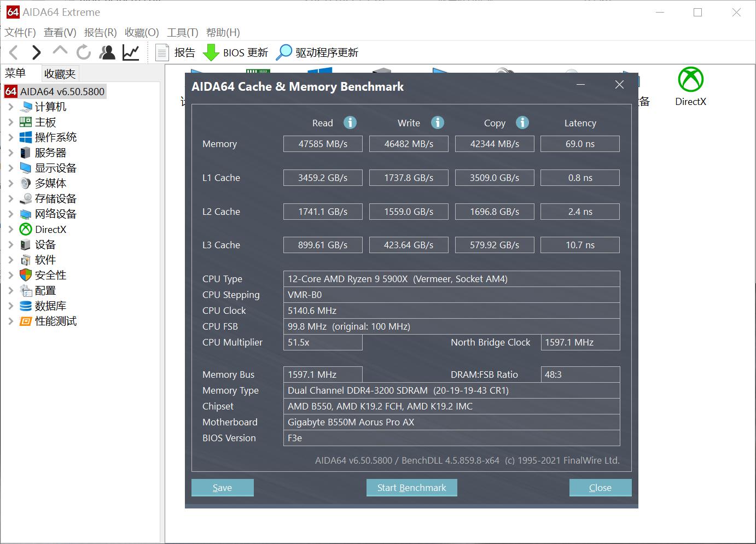Click the refresh icon in toolbar
The height and width of the screenshot is (544, 756).
pos(84,52)
